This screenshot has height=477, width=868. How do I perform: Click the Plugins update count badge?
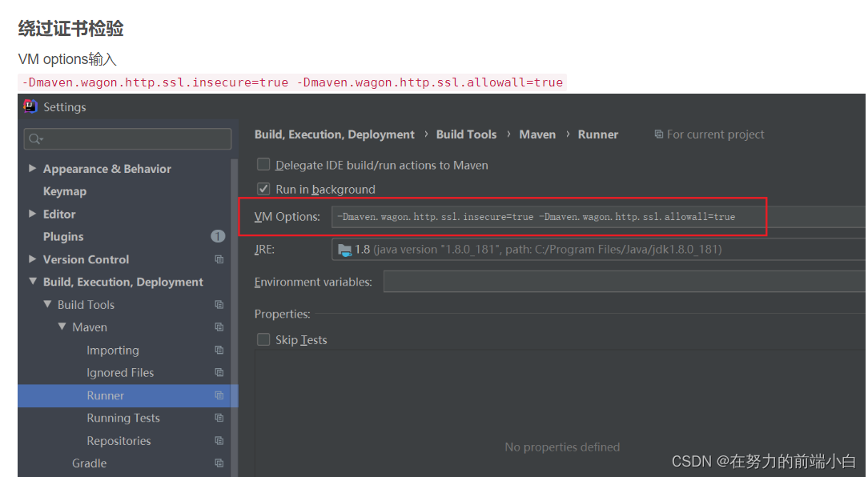(218, 236)
